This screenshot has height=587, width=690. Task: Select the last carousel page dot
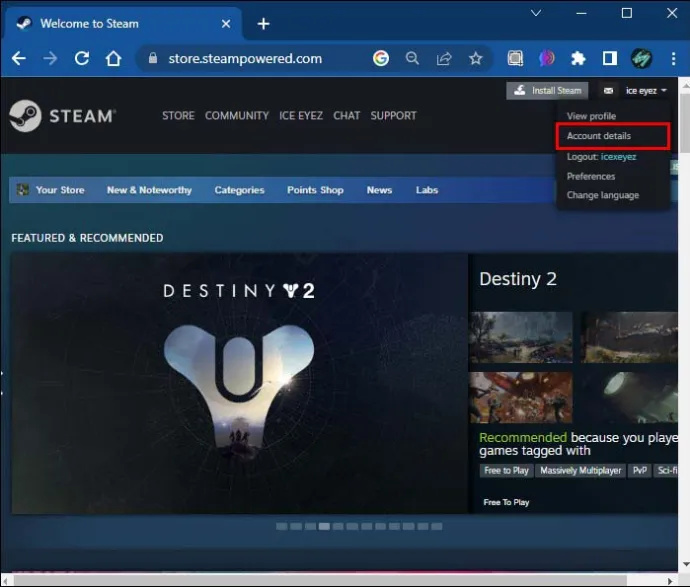click(437, 526)
